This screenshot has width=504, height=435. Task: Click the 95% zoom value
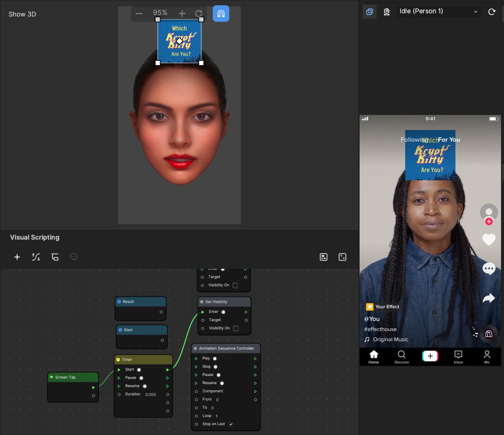pyautogui.click(x=160, y=13)
